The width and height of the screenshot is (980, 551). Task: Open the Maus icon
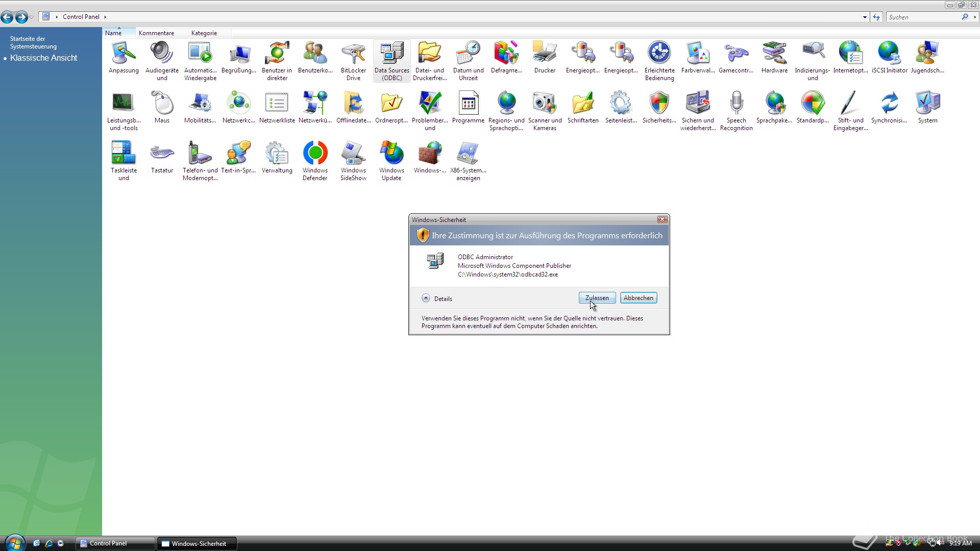click(162, 108)
